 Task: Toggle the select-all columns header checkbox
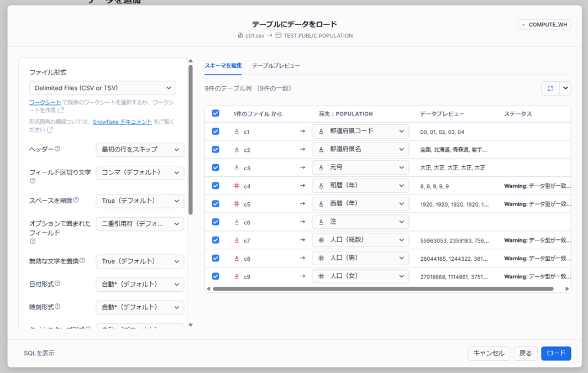(216, 113)
